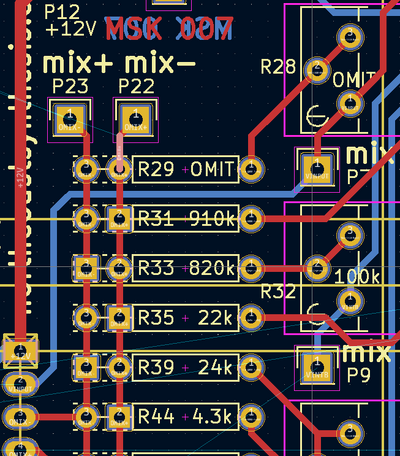
Task: Select right pad of R29 resistor
Action: point(251,169)
